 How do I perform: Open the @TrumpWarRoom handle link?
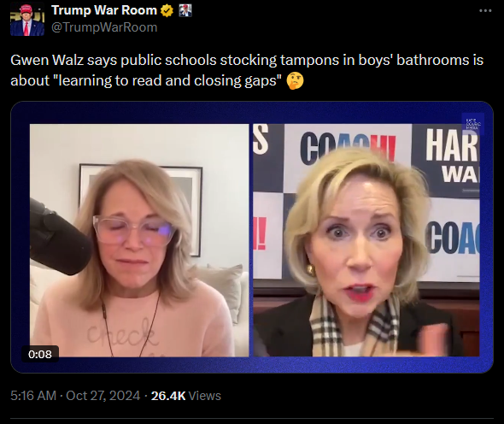(104, 27)
